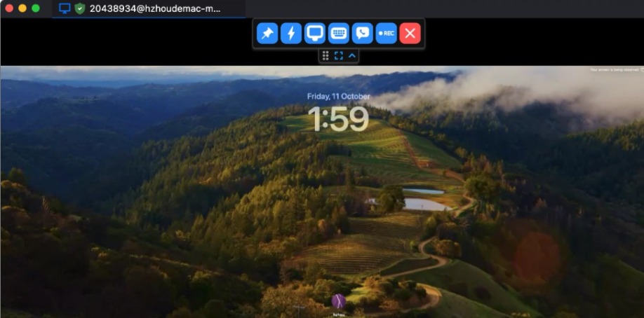Click the green window zoom button

point(36,8)
